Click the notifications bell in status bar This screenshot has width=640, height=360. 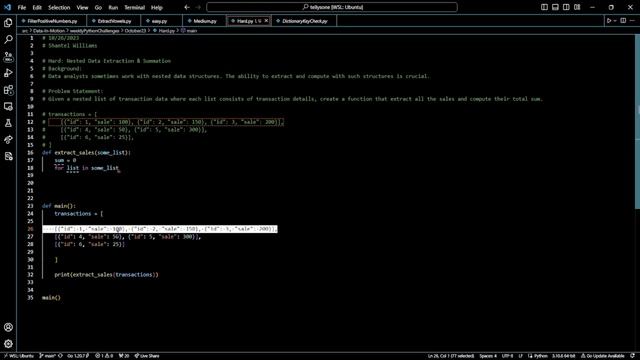[632, 356]
